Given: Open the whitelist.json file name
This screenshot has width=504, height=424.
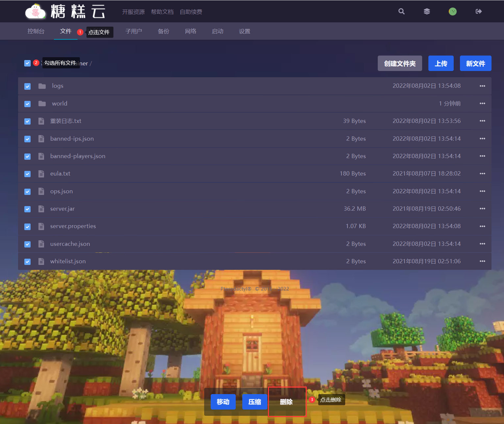Looking at the screenshot, I should click(68, 261).
